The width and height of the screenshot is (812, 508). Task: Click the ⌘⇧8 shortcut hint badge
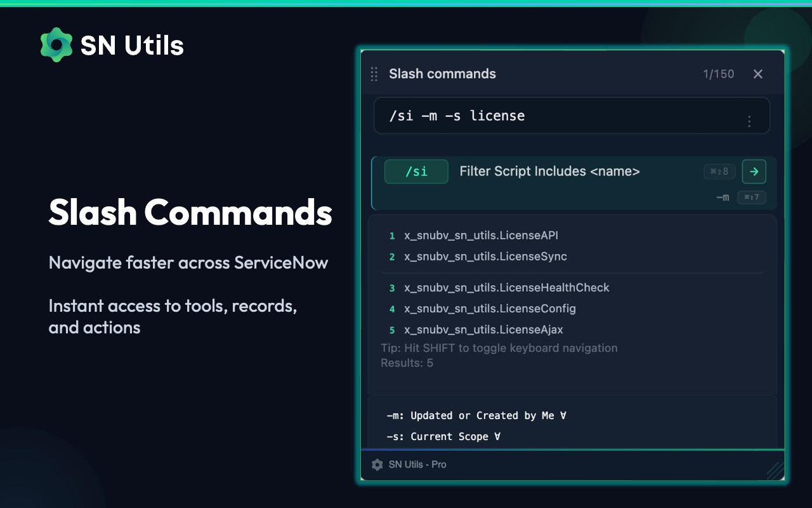(719, 171)
